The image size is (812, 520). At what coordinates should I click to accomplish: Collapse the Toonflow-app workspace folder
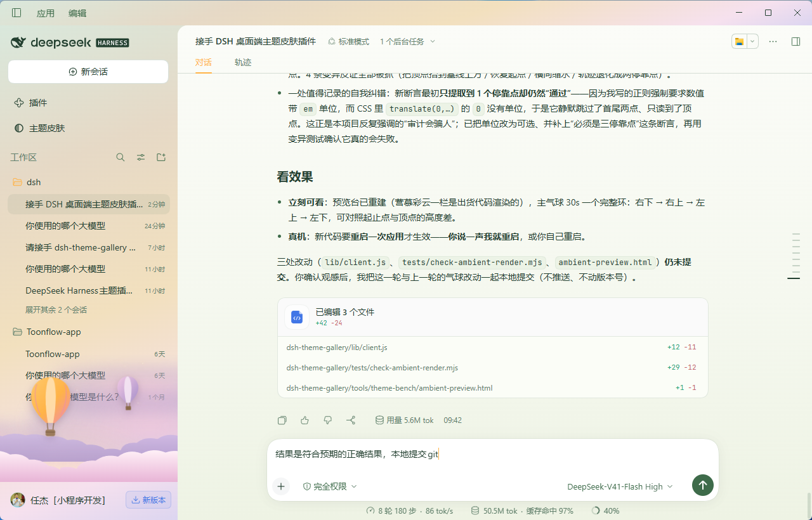88,332
